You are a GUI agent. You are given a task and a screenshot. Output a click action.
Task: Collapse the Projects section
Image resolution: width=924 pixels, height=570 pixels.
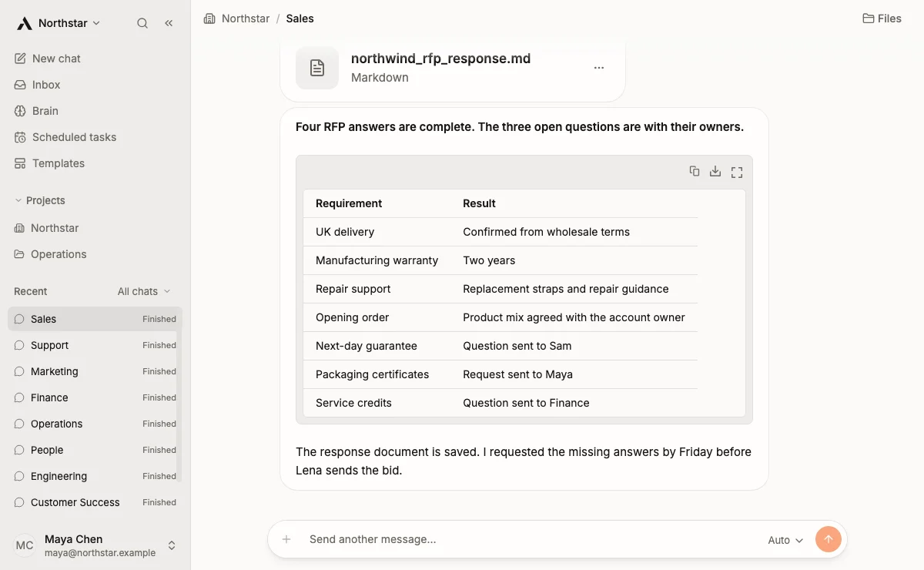(40, 200)
